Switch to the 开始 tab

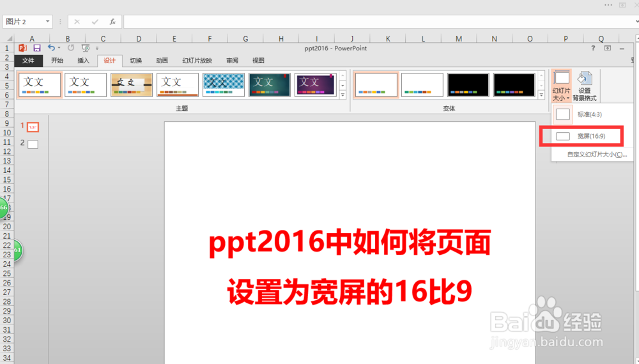coord(57,61)
